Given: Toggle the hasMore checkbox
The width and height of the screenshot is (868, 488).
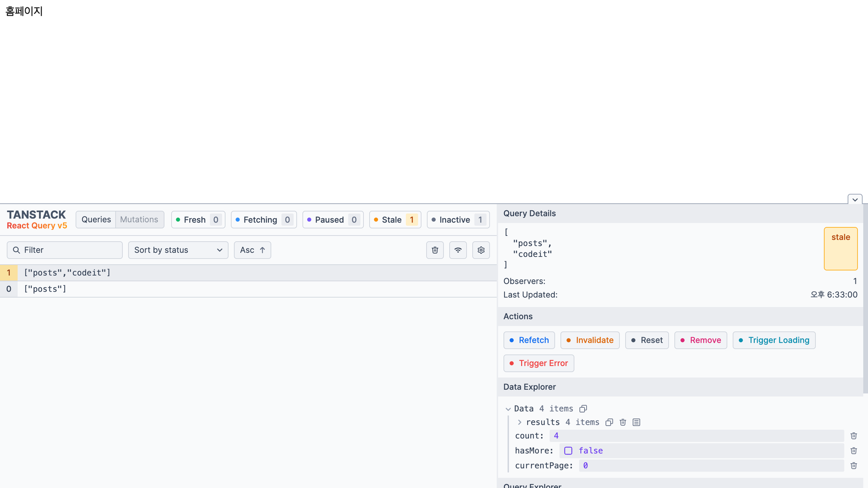Looking at the screenshot, I should pyautogui.click(x=568, y=451).
